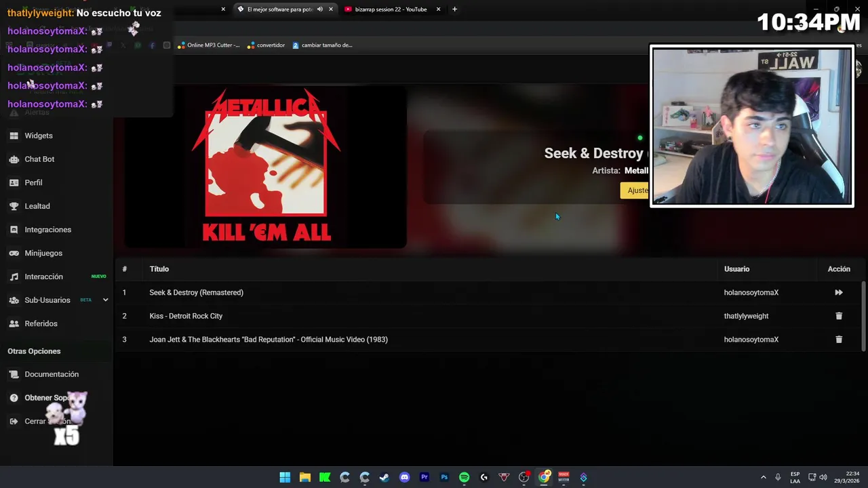The image size is (868, 488).
Task: Launch Steam from the taskbar
Action: pyautogui.click(x=384, y=477)
